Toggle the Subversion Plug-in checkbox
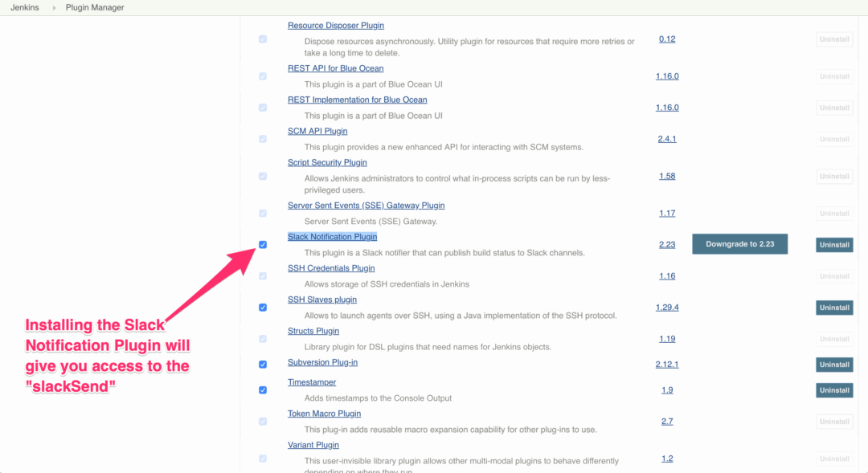The image size is (868, 473). click(x=263, y=365)
